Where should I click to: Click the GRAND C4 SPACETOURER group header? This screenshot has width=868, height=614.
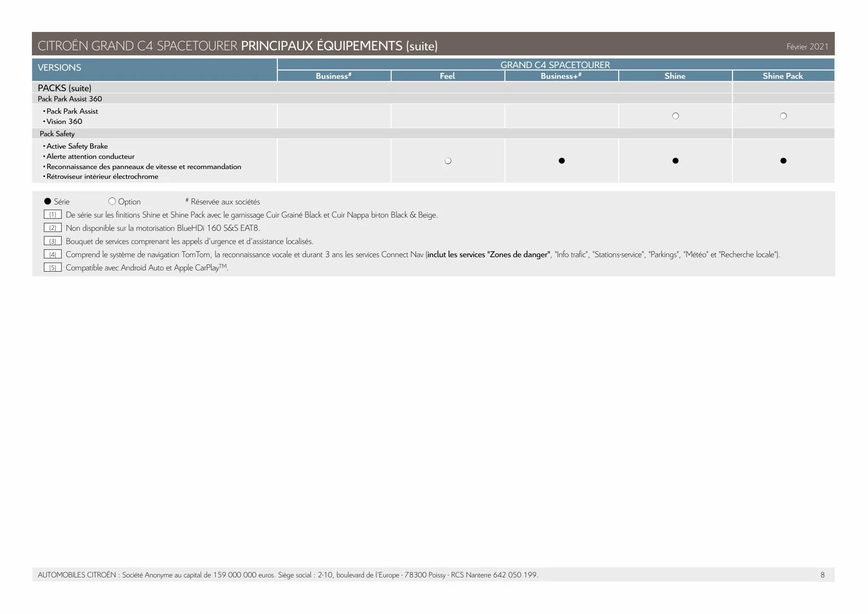pyautogui.click(x=556, y=65)
